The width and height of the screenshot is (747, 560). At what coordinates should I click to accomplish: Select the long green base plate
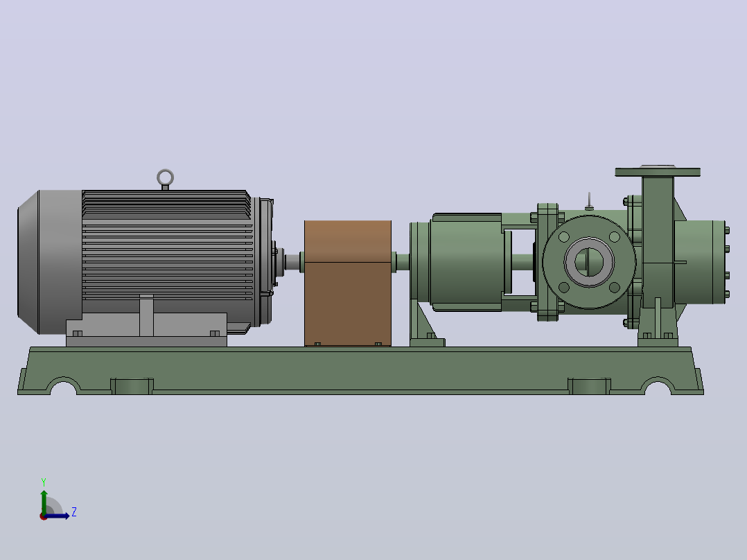[360, 370]
